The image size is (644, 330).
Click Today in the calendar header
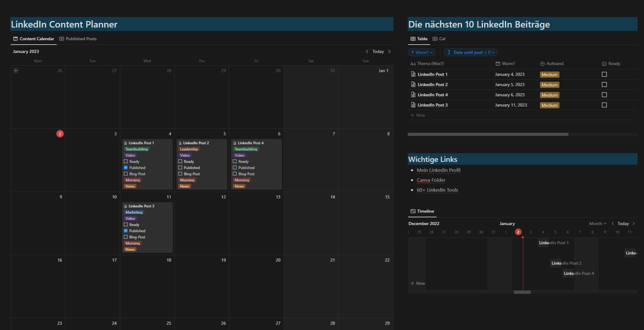pyautogui.click(x=378, y=51)
